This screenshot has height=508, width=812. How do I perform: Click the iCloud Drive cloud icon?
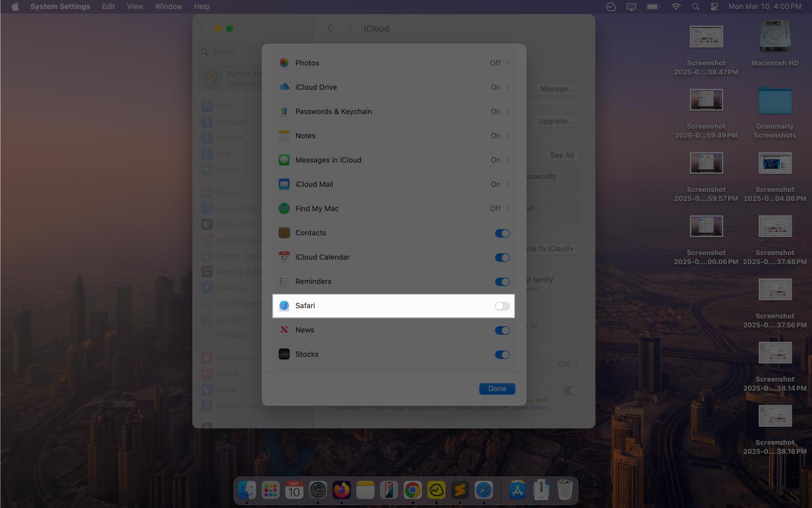pyautogui.click(x=284, y=87)
